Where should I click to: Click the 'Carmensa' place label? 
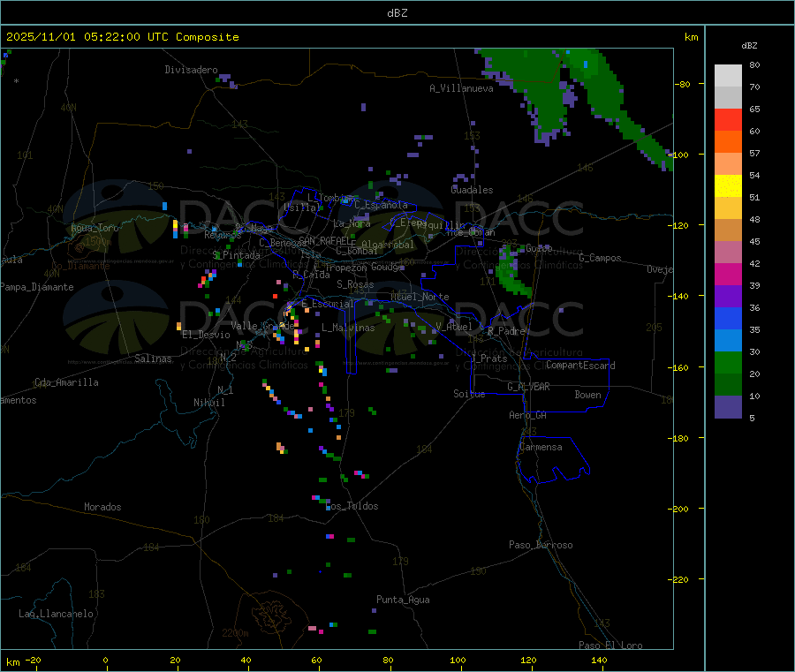(x=541, y=447)
